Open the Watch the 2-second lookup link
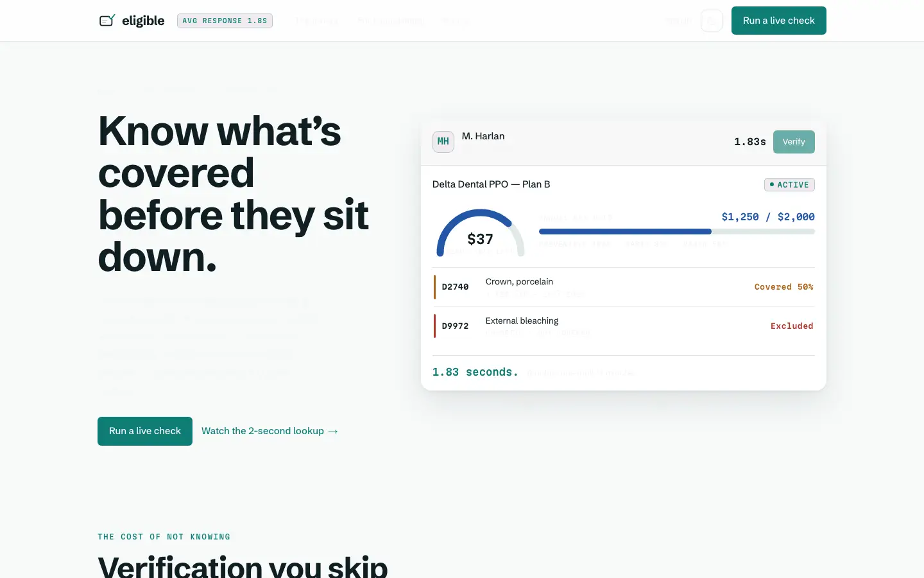Image resolution: width=924 pixels, height=578 pixels. [x=269, y=431]
